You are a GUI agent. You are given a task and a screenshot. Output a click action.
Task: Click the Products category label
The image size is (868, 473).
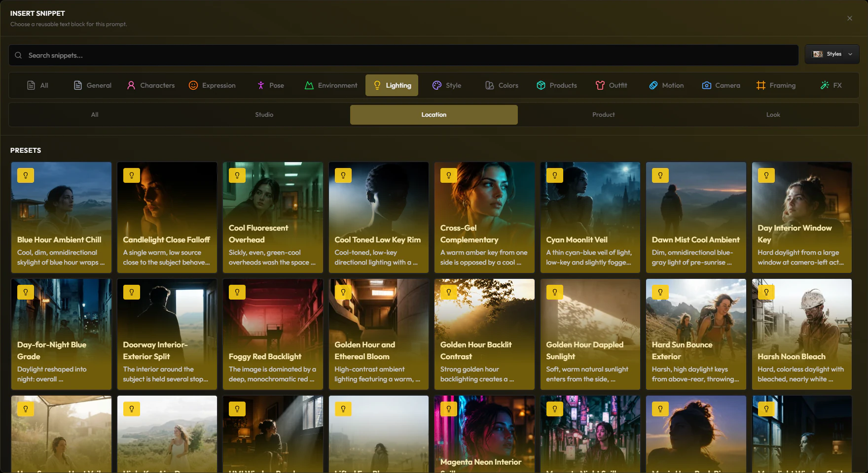[x=563, y=85]
